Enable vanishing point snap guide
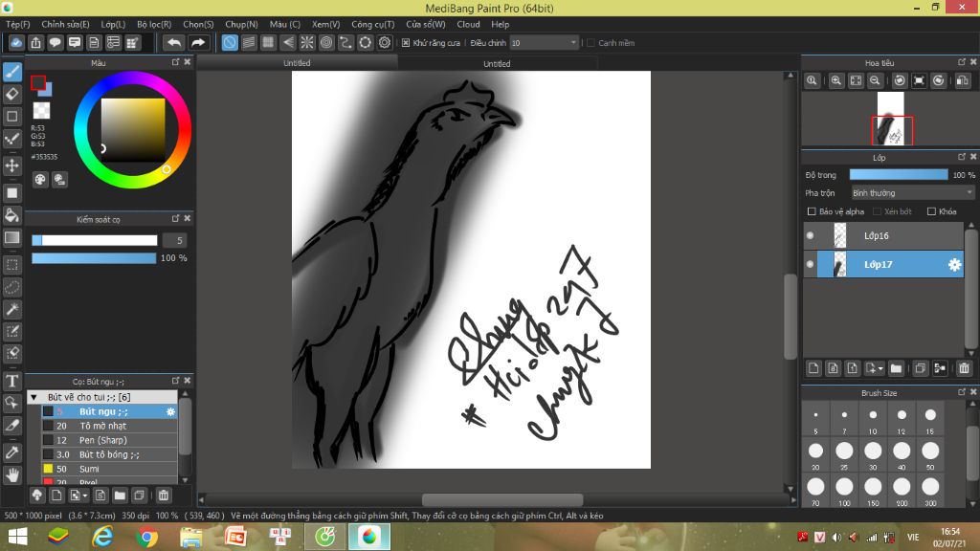 tap(287, 42)
